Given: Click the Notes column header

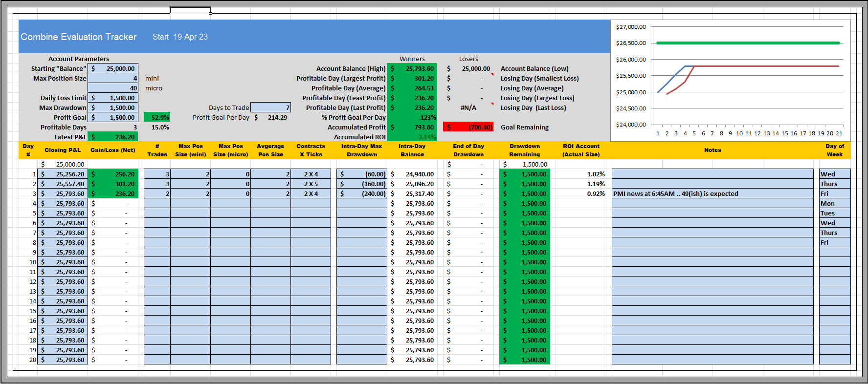Looking at the screenshot, I should click(x=712, y=150).
